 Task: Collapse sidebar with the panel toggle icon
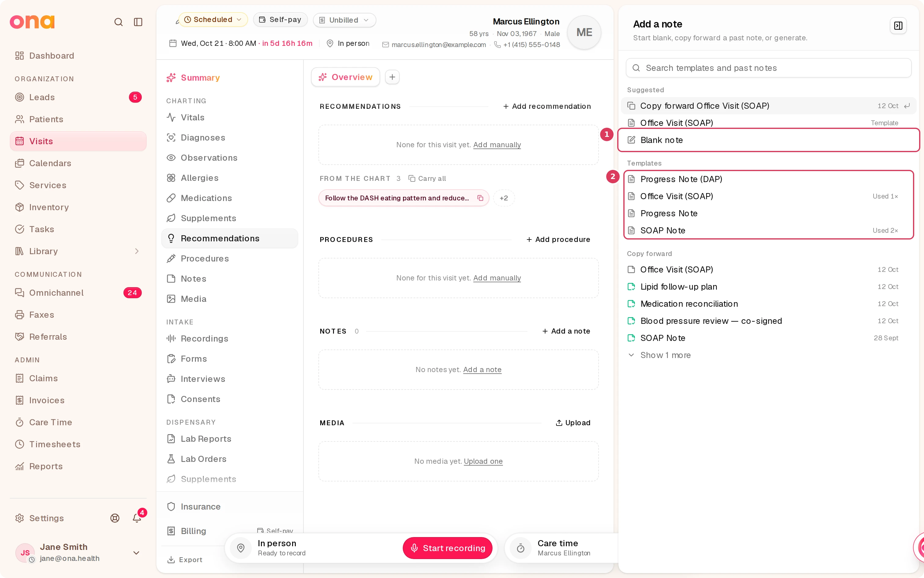[x=138, y=22]
